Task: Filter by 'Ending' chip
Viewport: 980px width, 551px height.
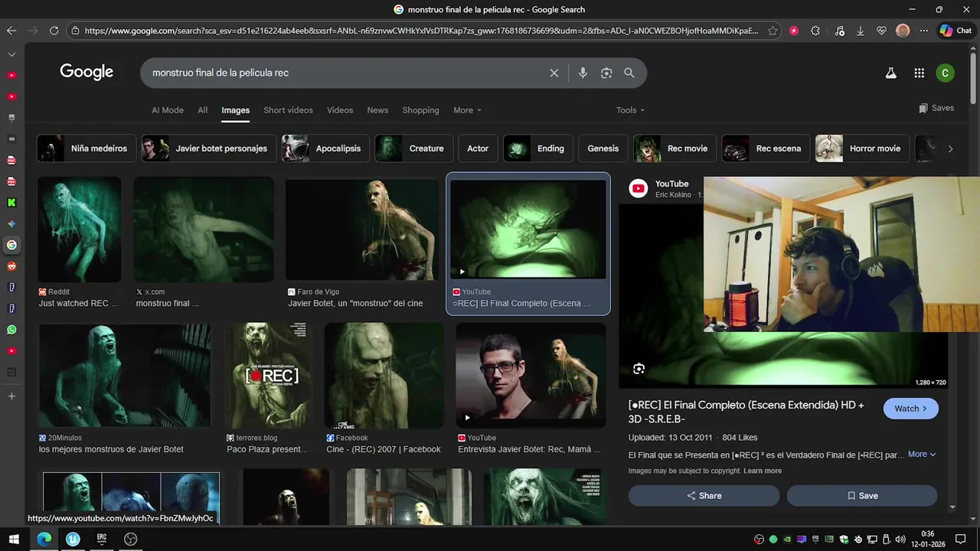Action: (x=537, y=148)
